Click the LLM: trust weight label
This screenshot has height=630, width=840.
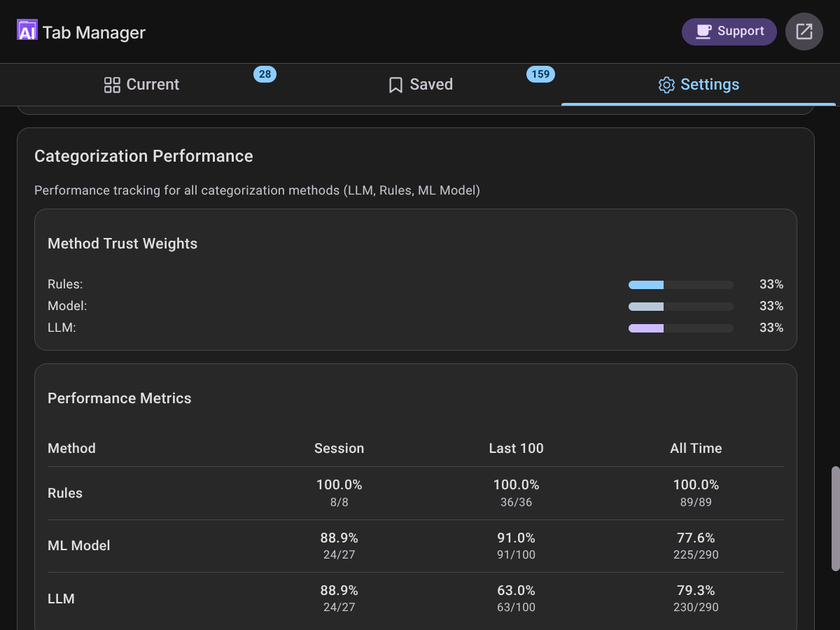[62, 328]
